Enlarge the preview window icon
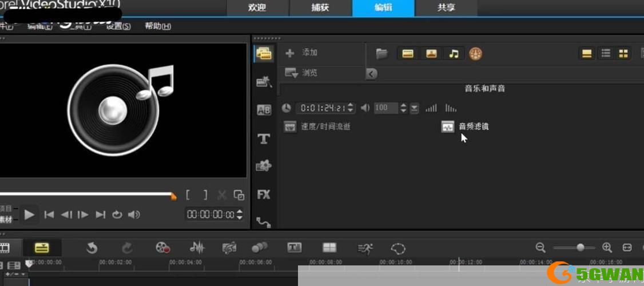Screen dimensions: 644x286 coord(238,195)
